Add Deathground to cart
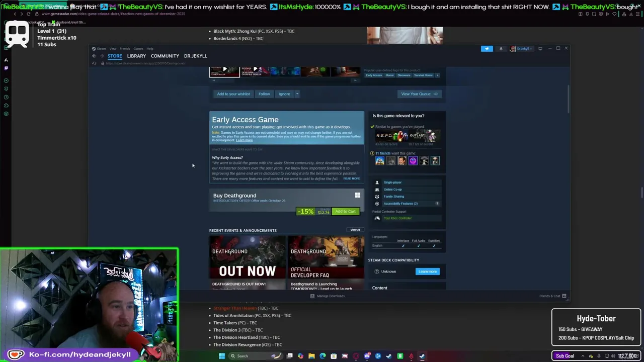The width and height of the screenshot is (644, 362). [345, 212]
